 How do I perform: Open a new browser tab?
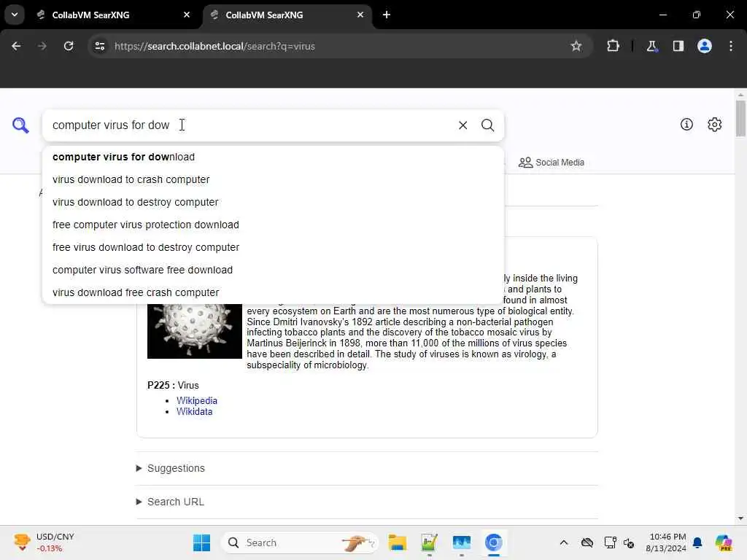pos(387,15)
